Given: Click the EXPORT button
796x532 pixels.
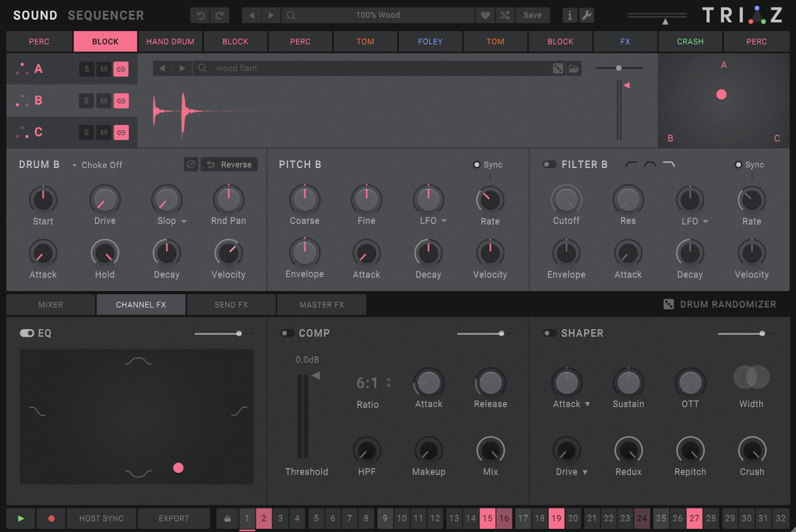Looking at the screenshot, I should (174, 518).
